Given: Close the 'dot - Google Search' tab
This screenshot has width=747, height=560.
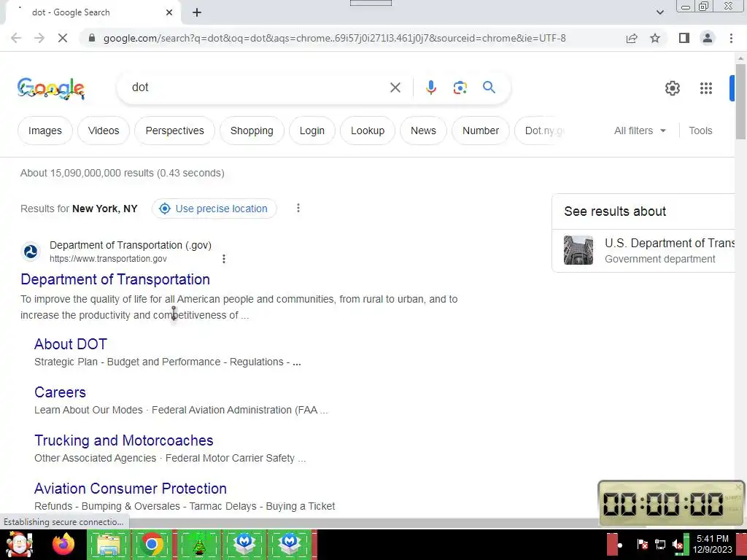Looking at the screenshot, I should (x=169, y=12).
